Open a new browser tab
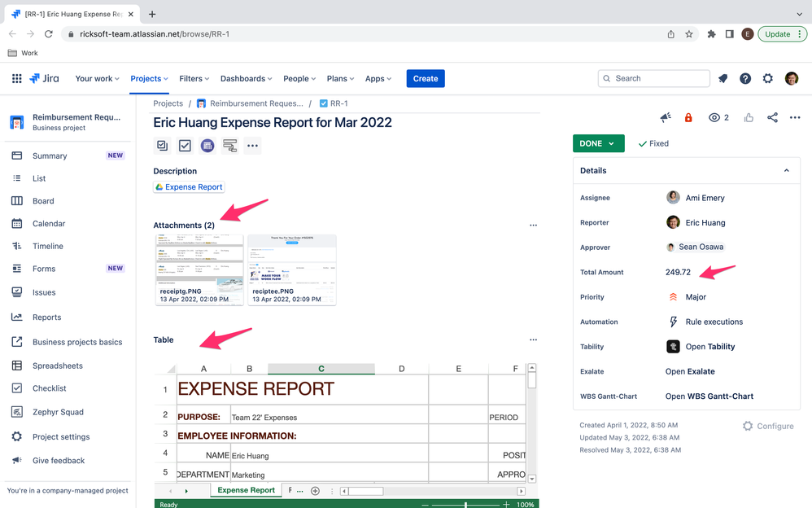 coord(151,14)
